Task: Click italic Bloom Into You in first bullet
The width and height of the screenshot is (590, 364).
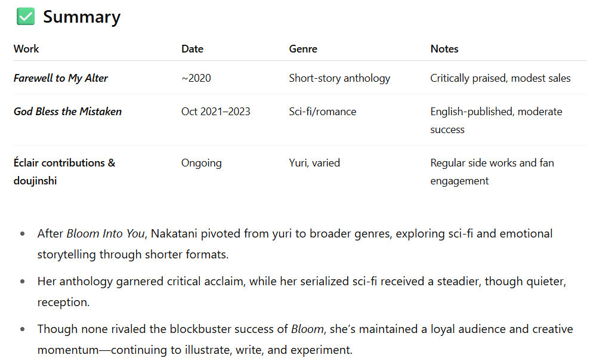Action: click(x=106, y=234)
